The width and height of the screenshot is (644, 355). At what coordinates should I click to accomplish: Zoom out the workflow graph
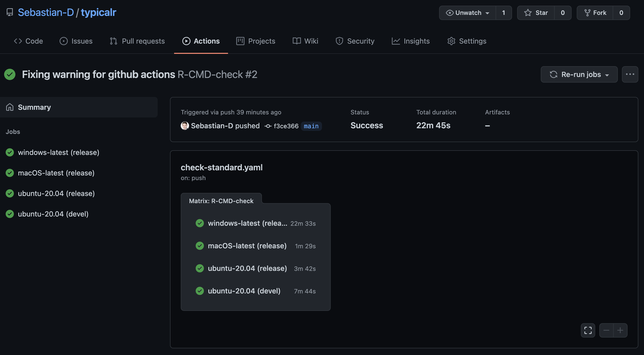tap(606, 330)
